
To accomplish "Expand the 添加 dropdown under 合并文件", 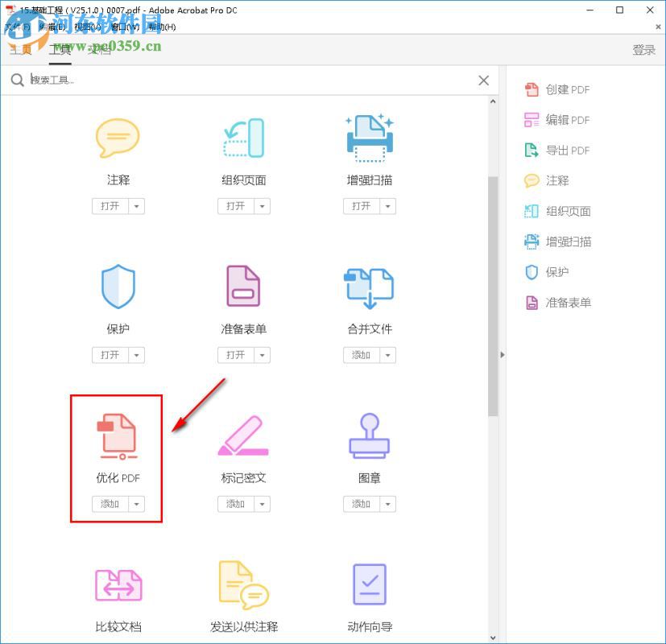I will 389,355.
